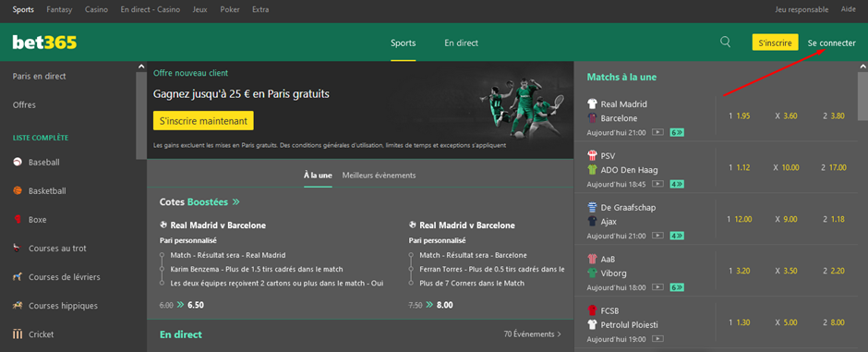Viewport: 868px width, 352px height.
Task: Open the search magnifier icon
Action: (x=725, y=42)
